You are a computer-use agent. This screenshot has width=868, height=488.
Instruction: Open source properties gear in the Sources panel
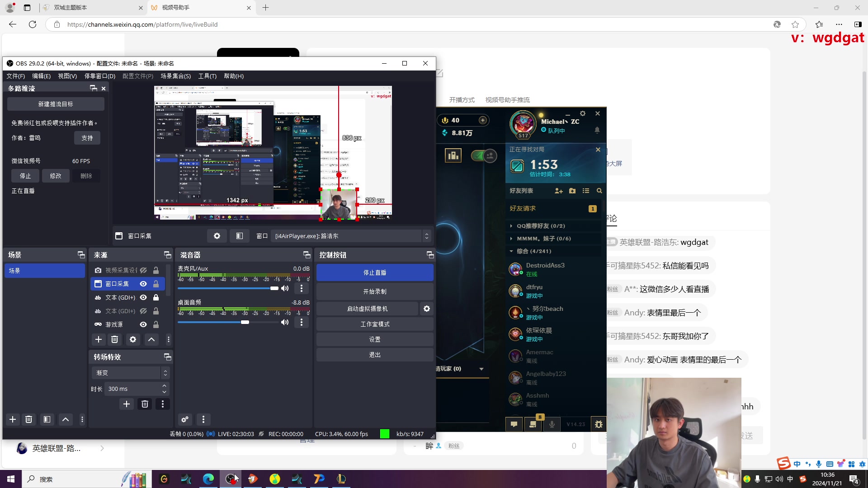[x=133, y=339]
